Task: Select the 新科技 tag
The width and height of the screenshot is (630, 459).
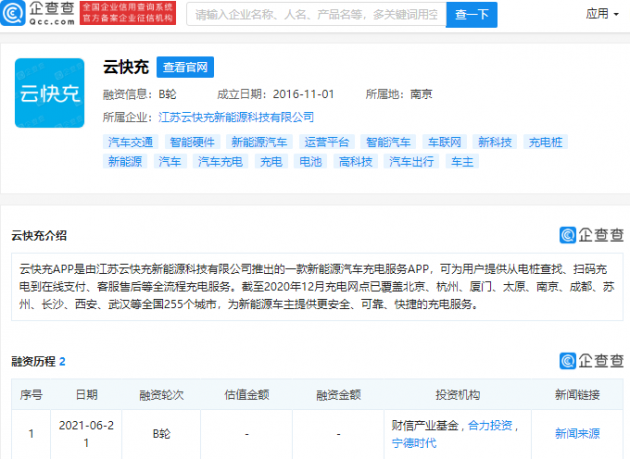Action: point(495,142)
